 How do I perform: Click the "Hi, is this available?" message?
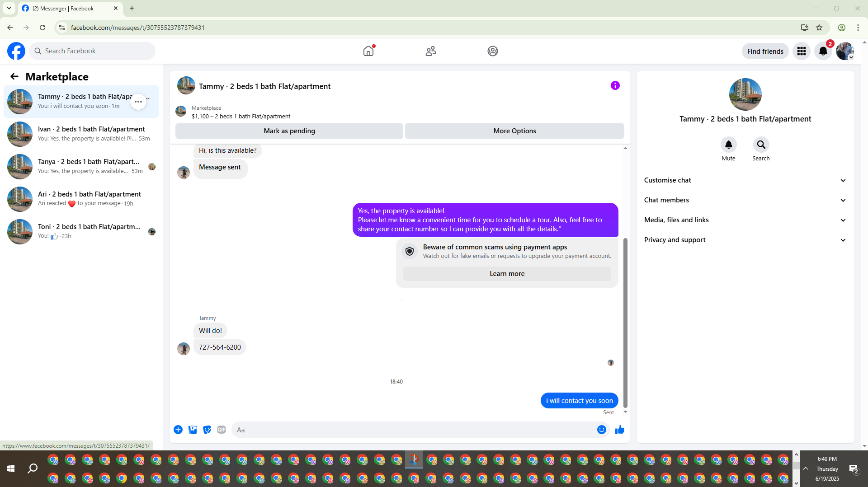point(227,150)
